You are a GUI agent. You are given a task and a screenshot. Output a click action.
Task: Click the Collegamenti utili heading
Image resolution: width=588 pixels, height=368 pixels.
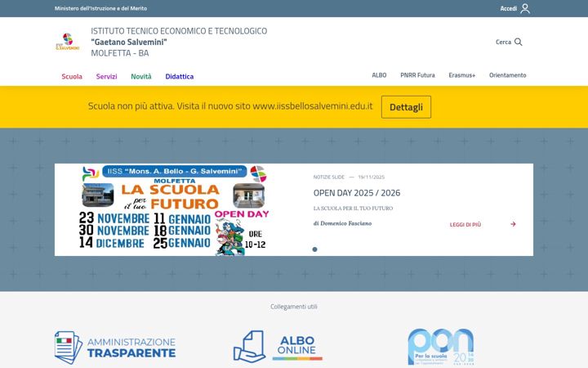tap(294, 307)
